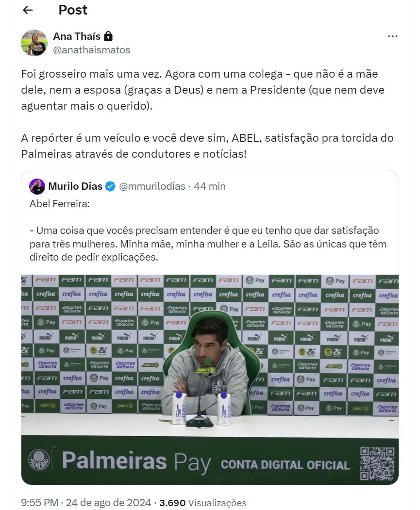The width and height of the screenshot is (420, 510).
Task: Open the Ana Thaís display name link
Action: (x=77, y=36)
